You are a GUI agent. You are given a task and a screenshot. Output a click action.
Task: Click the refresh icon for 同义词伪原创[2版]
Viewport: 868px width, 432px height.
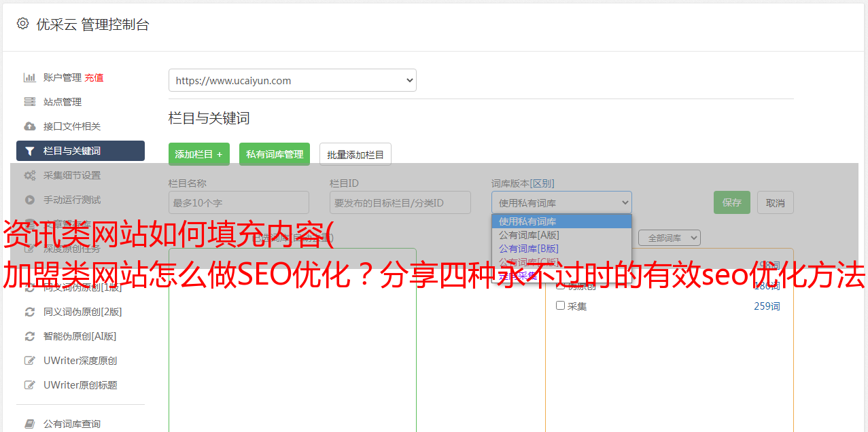[29, 312]
